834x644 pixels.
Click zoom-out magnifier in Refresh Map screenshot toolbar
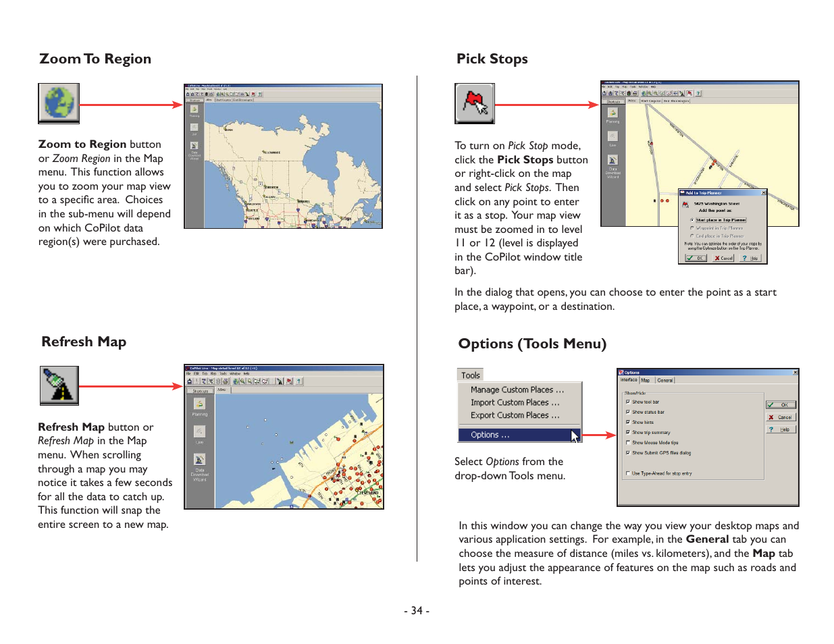pos(250,381)
